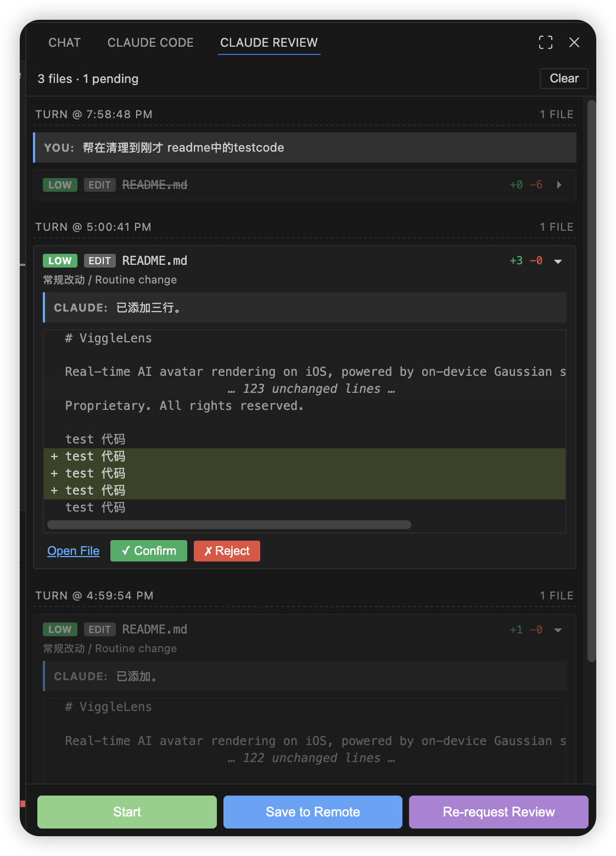
Task: Click Re-request Review button
Action: point(499,811)
